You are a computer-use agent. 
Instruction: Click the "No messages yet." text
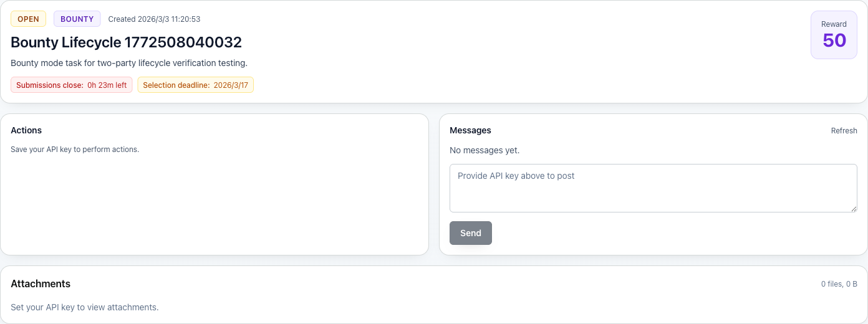pyautogui.click(x=485, y=150)
